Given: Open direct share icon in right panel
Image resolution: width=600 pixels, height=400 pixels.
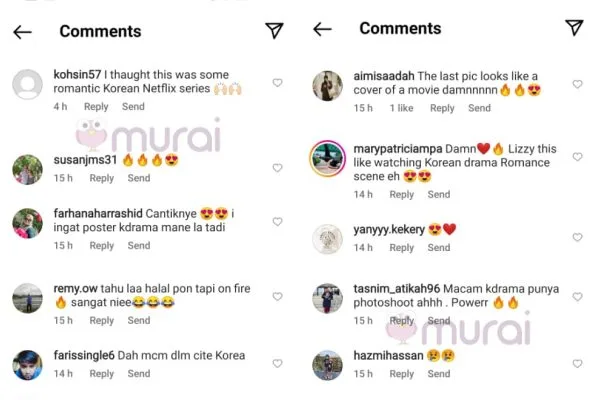Looking at the screenshot, I should click(574, 28).
